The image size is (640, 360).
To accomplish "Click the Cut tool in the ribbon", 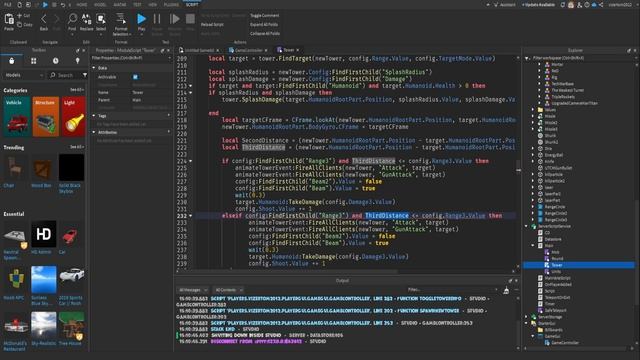I will pos(24,16).
